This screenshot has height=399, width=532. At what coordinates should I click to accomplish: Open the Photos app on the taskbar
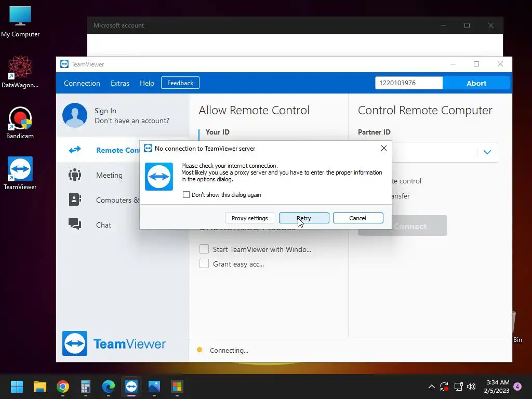[x=154, y=387]
